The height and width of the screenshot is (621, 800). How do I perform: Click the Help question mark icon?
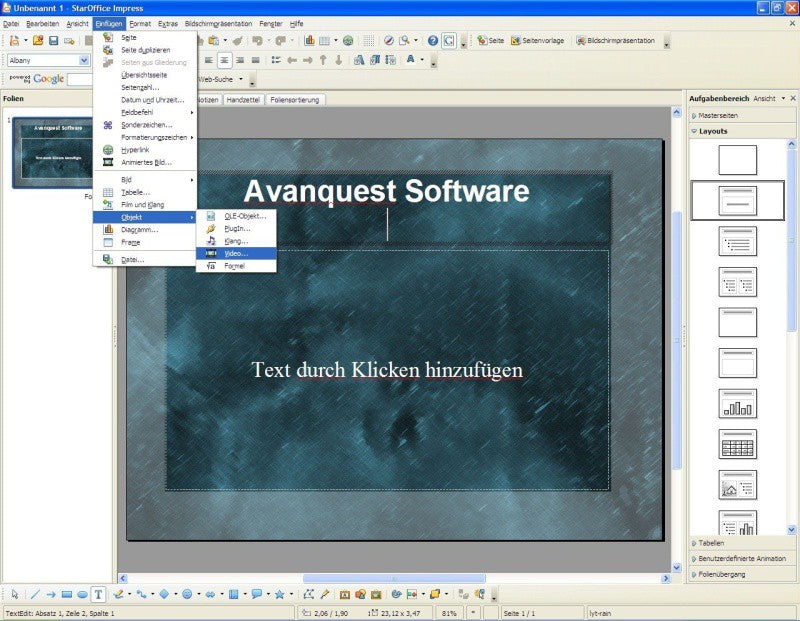tap(433, 40)
